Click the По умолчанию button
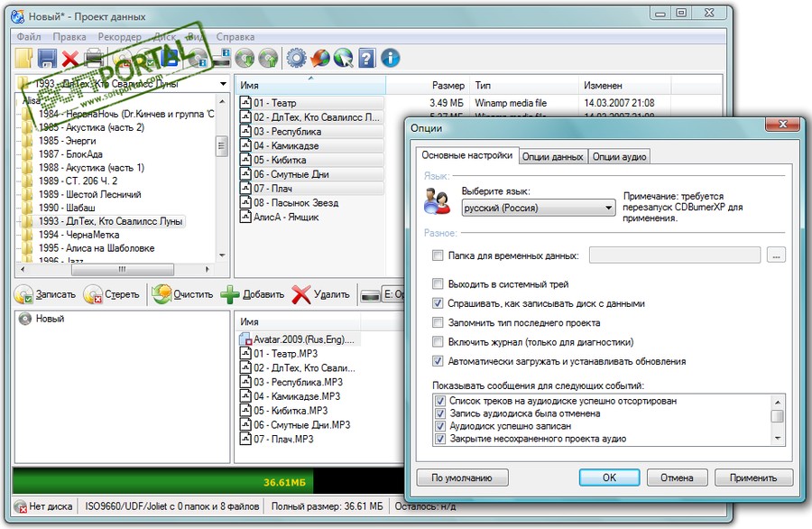Viewport: 812px width, 529px height. [462, 478]
